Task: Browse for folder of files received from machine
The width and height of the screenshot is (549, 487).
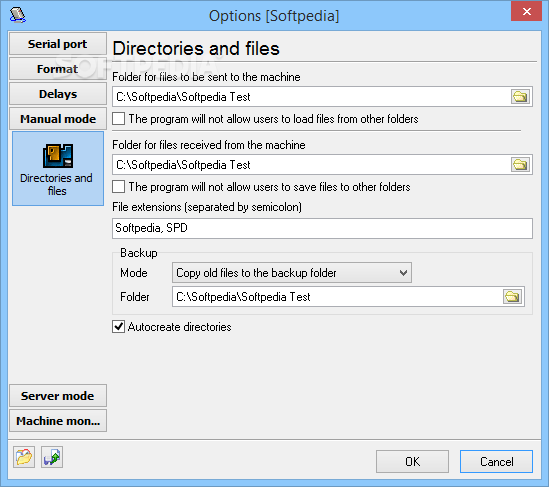Action: tap(520, 165)
